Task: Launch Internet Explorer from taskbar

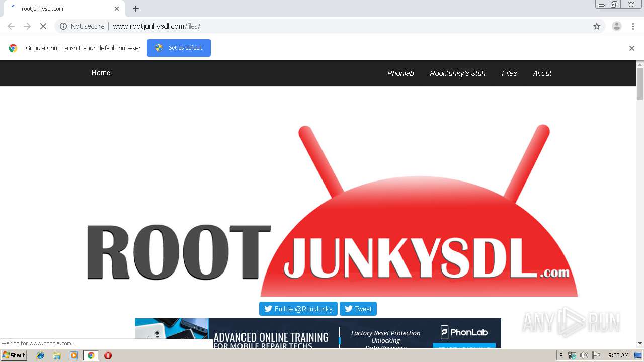Action: tap(40, 355)
